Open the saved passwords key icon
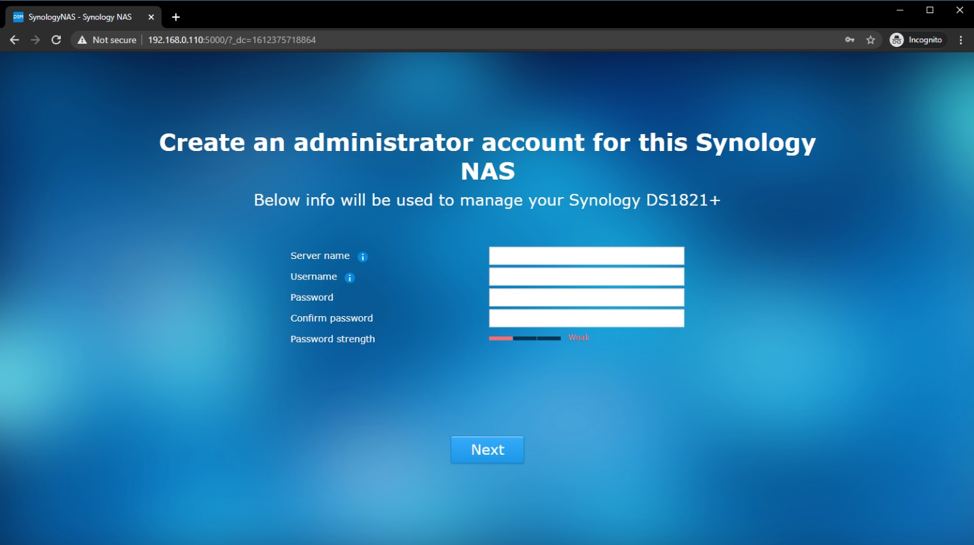The width and height of the screenshot is (974, 545). tap(849, 40)
